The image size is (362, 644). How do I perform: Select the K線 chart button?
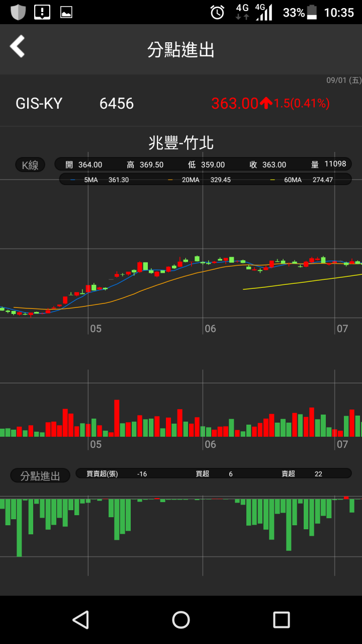point(30,165)
